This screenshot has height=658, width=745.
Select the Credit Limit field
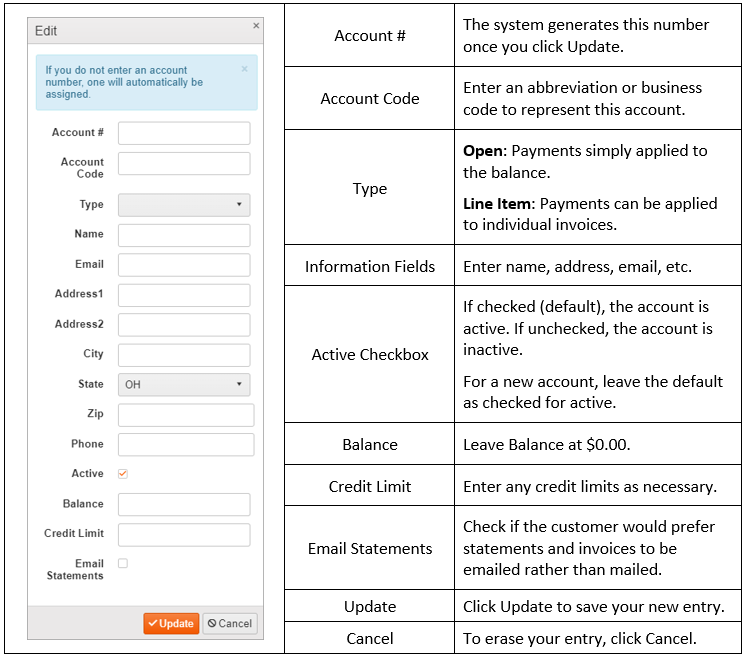(184, 535)
